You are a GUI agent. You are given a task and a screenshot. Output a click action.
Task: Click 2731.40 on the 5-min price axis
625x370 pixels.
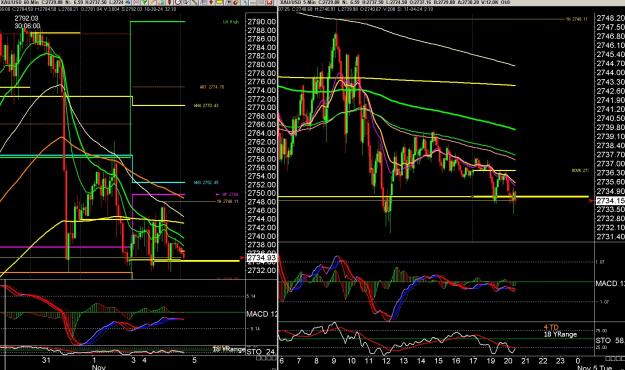(x=610, y=237)
